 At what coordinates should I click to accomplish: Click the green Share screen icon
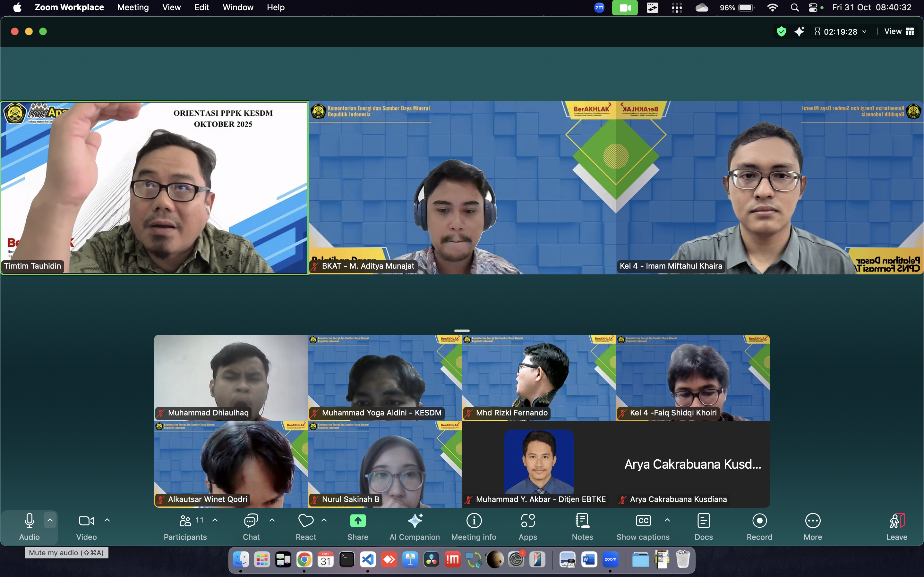[x=358, y=521]
